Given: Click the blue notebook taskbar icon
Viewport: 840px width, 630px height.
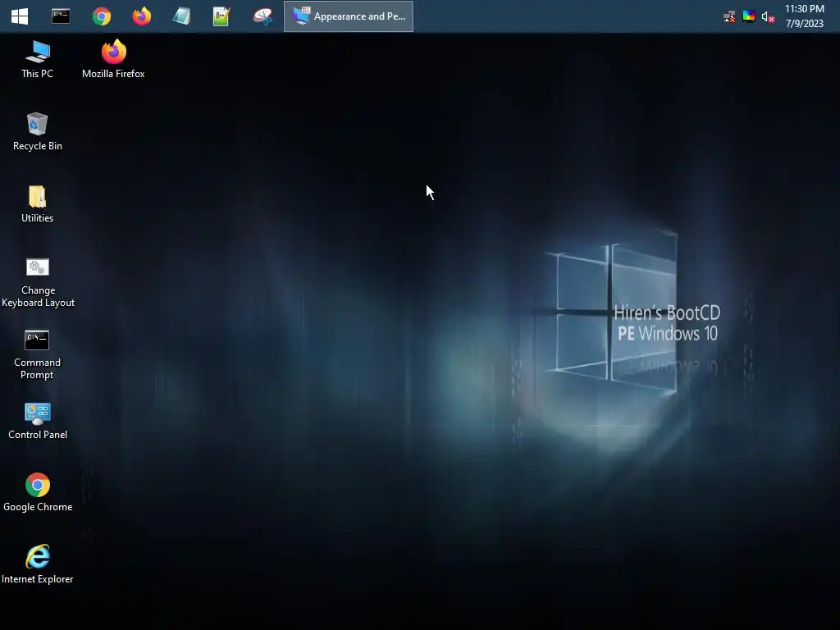Looking at the screenshot, I should [181, 16].
